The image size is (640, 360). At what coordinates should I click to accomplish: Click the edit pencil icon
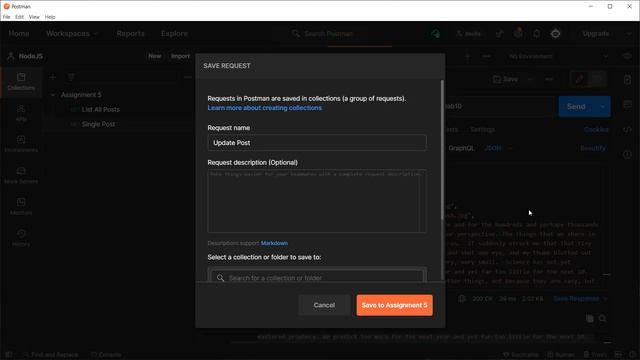pyautogui.click(x=579, y=79)
